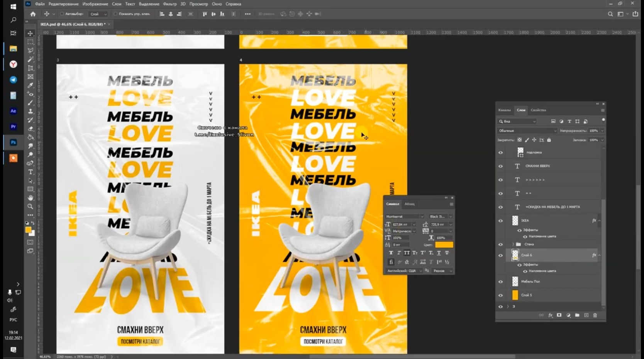Viewport: 644px width, 359px height.
Task: Click the align top edges icon
Action: click(205, 14)
